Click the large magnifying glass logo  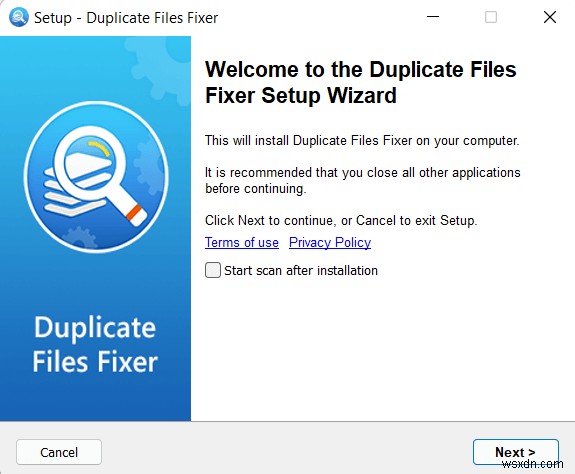coord(96,177)
